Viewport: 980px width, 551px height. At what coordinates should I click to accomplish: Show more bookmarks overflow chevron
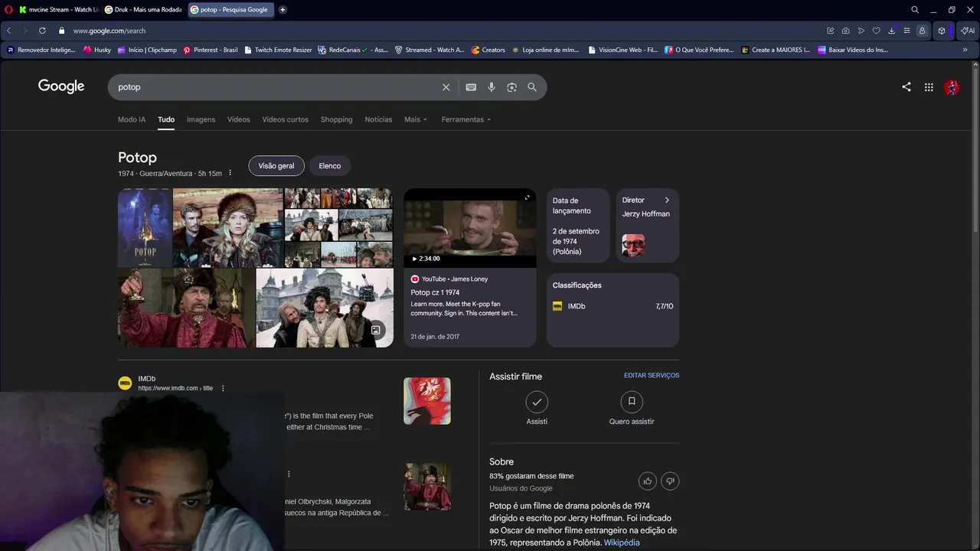coord(965,50)
